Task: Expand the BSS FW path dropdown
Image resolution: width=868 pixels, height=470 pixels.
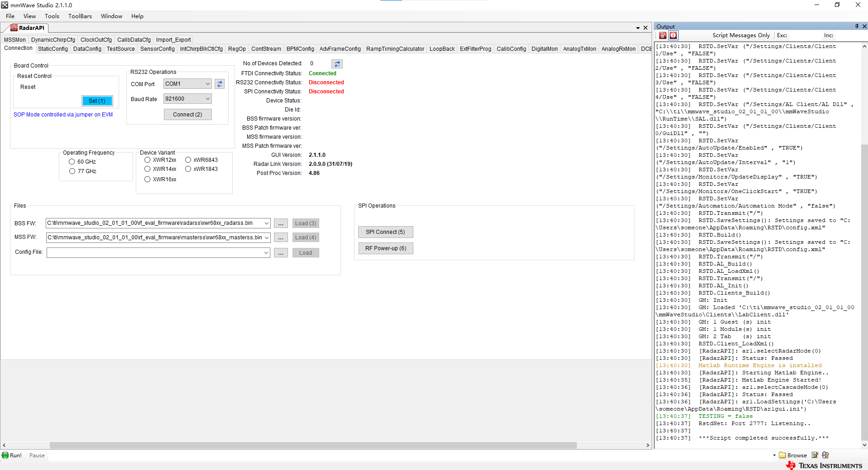Action: 266,223
